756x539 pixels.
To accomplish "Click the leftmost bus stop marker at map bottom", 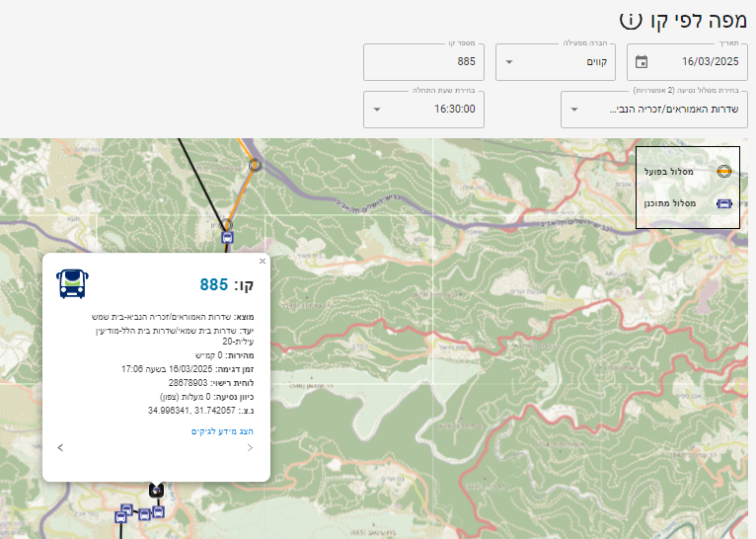I will click(120, 517).
